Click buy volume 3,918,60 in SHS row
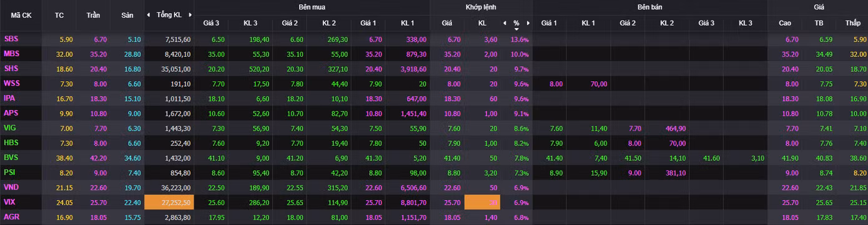Viewport: 868px width, 225px height. pyautogui.click(x=413, y=69)
